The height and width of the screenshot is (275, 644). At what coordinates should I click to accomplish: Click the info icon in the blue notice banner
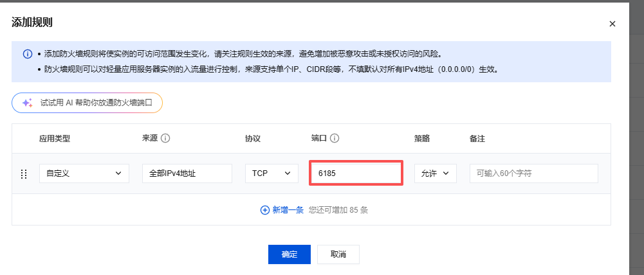[28, 54]
